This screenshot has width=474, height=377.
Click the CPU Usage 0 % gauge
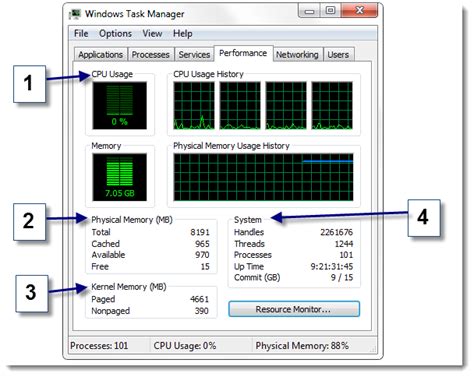(x=120, y=105)
